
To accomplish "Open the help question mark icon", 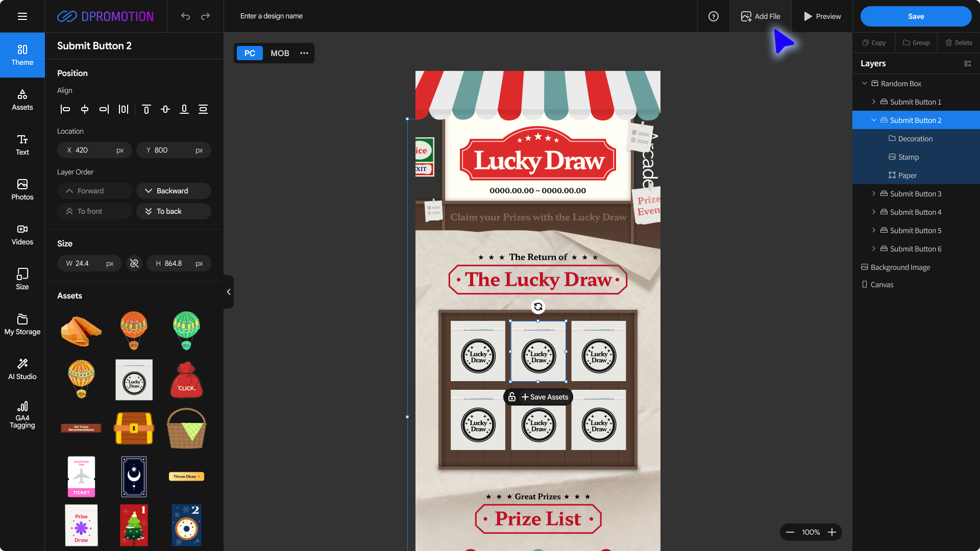I will click(714, 16).
